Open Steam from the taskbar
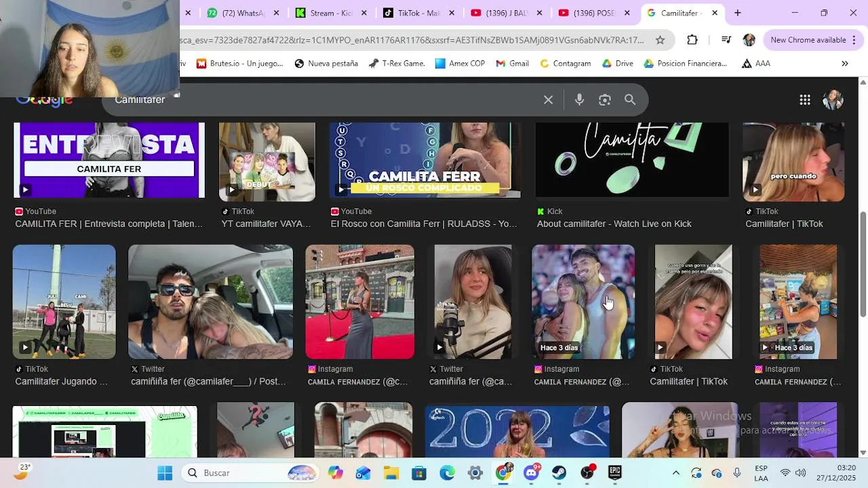The image size is (868, 488). [559, 473]
